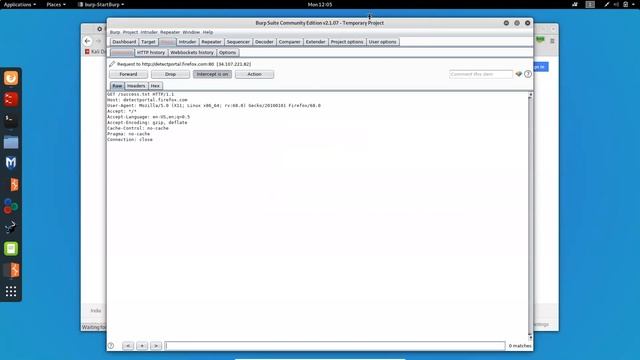Click the Comment this item field
The image size is (640, 360).
(x=481, y=74)
